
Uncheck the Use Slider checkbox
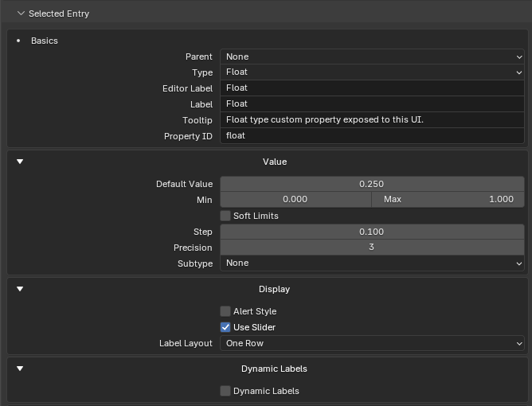click(225, 327)
